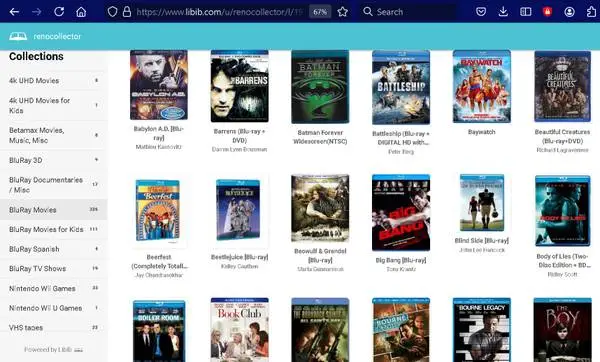This screenshot has width=600, height=362.
Task: Open the Batman Forever cover thumbnail
Action: [320, 87]
